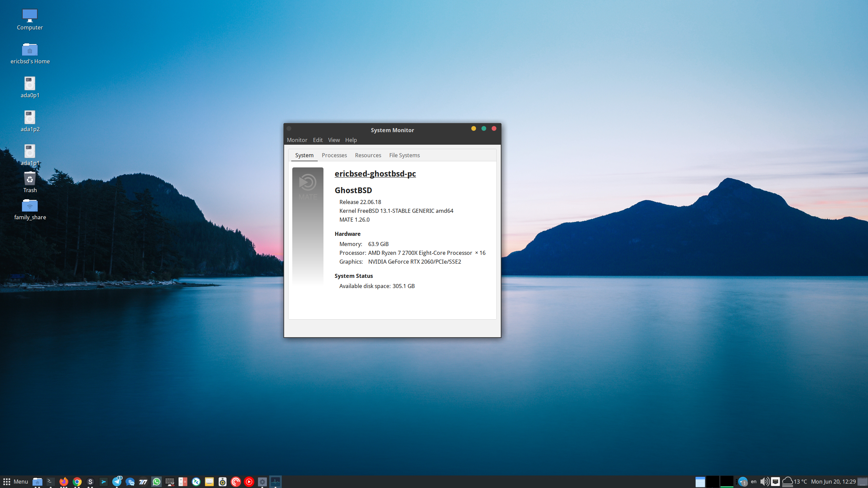868x488 pixels.
Task: Open the blue-green remote desktop app icon
Action: click(196, 482)
